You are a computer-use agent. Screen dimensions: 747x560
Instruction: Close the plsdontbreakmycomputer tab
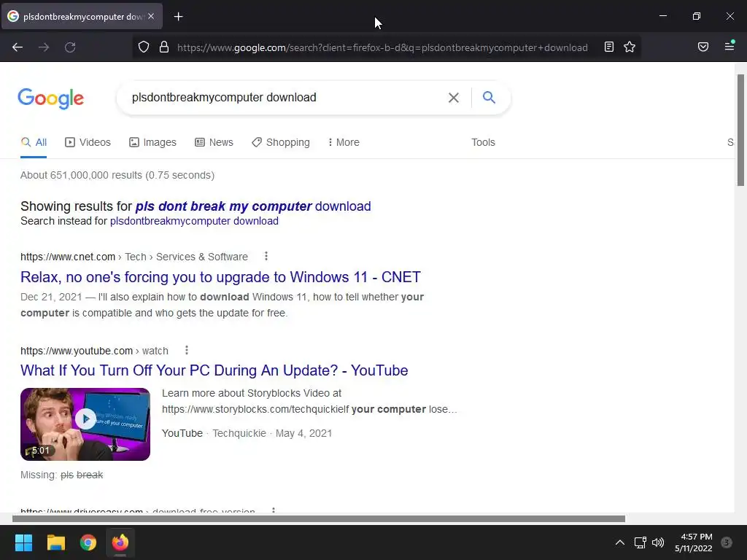coord(151,16)
